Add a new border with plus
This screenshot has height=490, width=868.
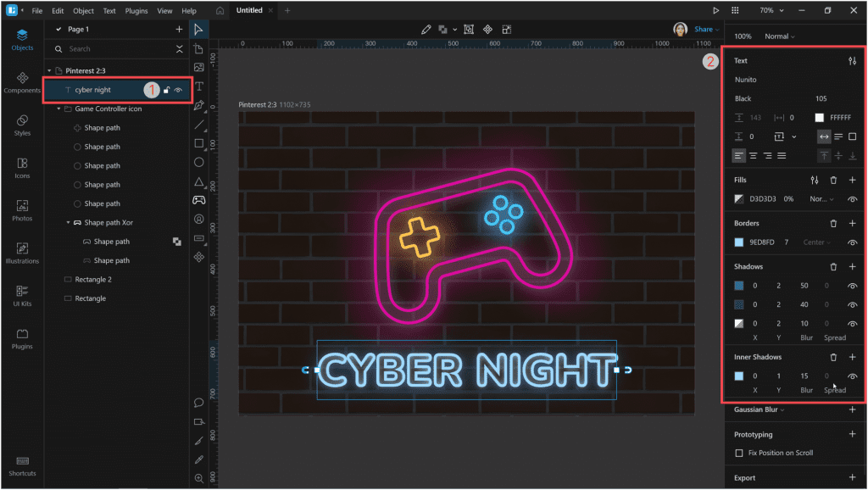[x=852, y=224]
